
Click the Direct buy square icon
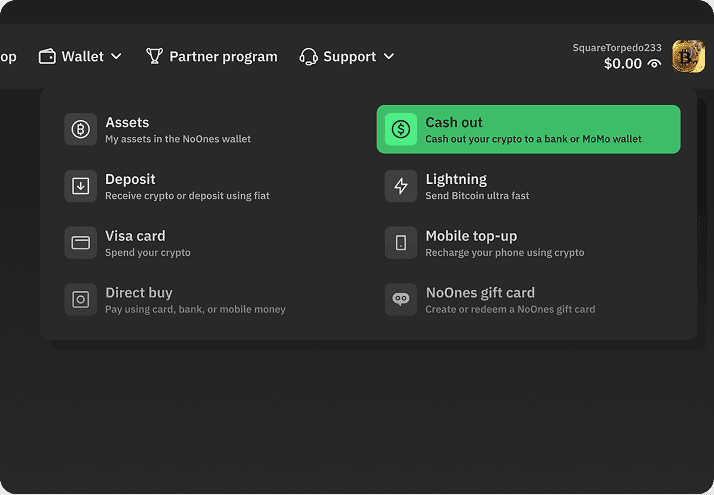[81, 300]
